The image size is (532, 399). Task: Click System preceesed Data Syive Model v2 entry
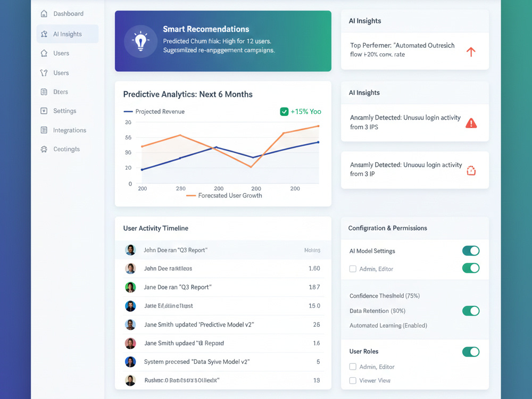(x=223, y=362)
